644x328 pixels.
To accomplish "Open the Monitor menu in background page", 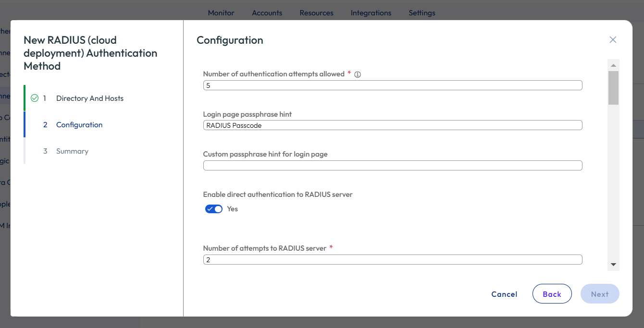I will click(221, 13).
